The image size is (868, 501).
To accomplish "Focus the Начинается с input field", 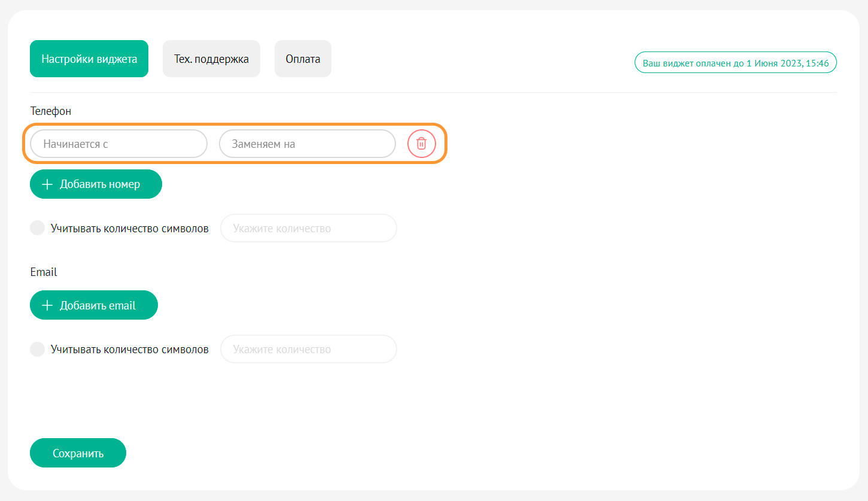I will click(118, 144).
